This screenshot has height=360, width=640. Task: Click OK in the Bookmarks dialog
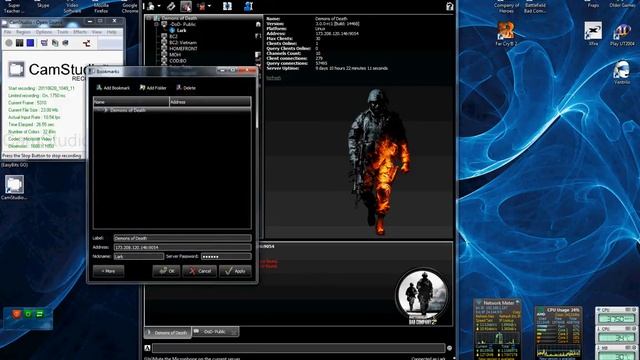pyautogui.click(x=166, y=271)
